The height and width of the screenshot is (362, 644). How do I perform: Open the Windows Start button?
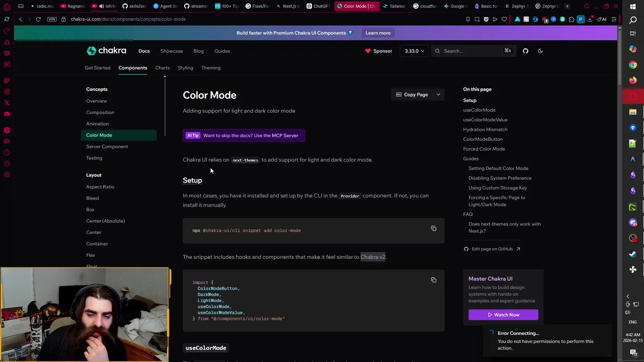click(x=633, y=6)
